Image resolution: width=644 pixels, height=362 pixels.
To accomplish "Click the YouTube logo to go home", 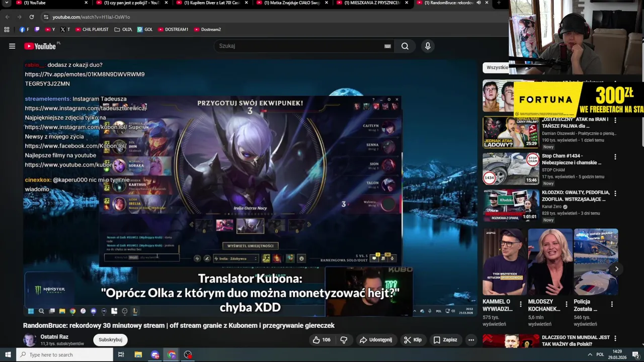I will [40, 46].
